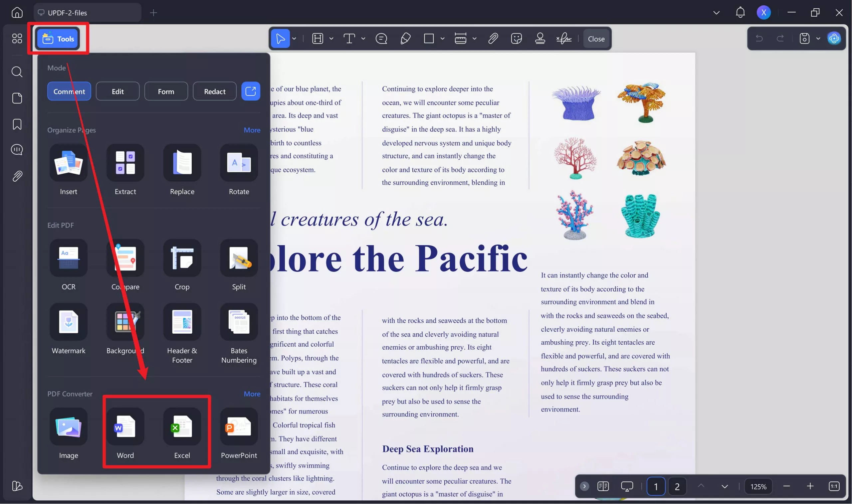852x504 pixels.
Task: Switch to the UPDF-2-files tab
Action: pyautogui.click(x=87, y=13)
